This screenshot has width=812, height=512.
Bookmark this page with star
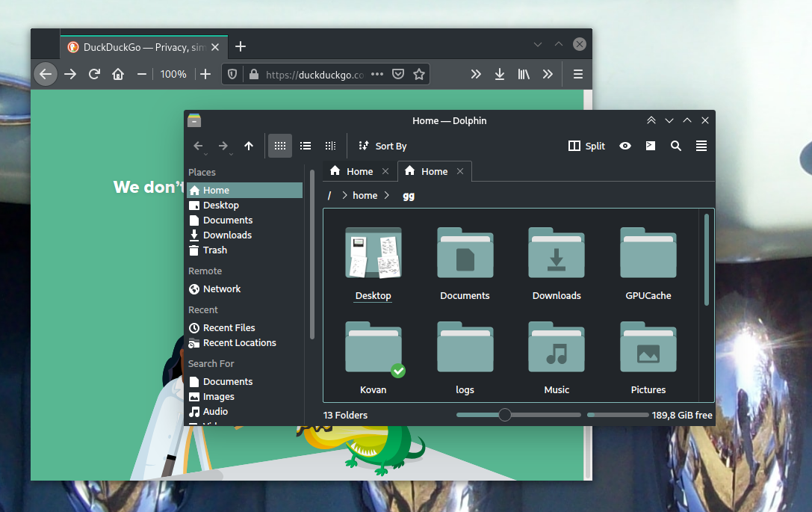(x=419, y=74)
